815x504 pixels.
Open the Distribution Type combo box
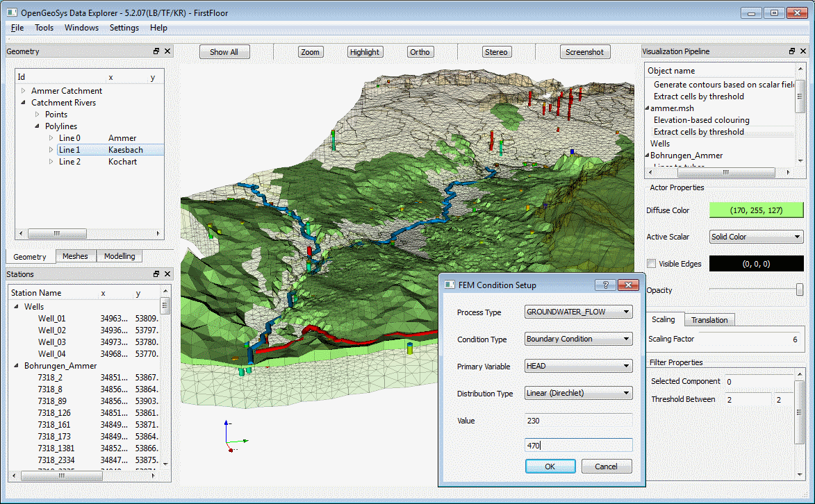579,394
